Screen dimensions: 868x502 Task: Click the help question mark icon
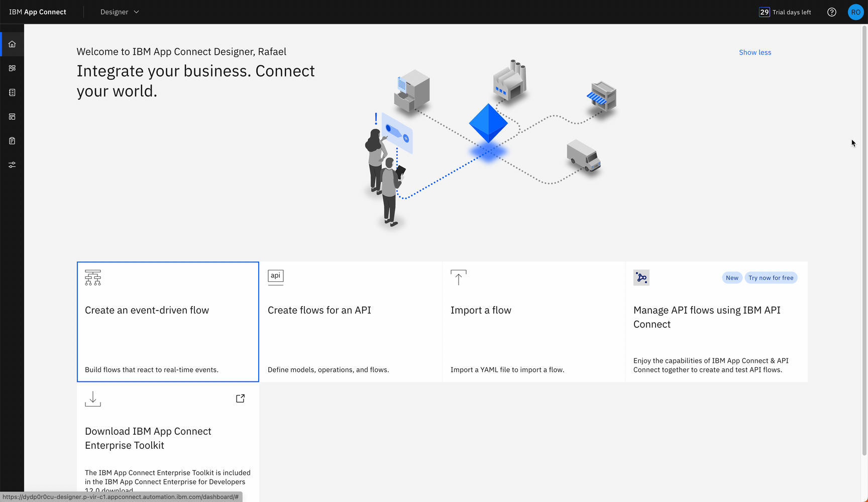tap(831, 12)
